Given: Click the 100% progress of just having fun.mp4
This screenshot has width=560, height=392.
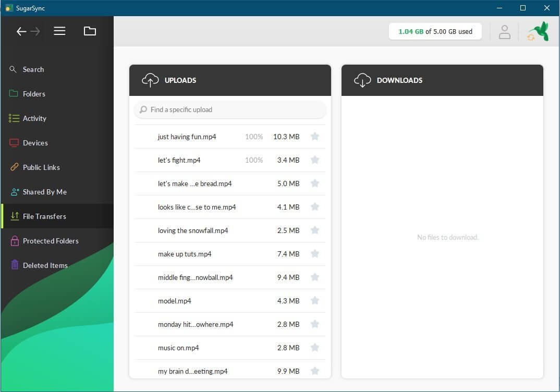Looking at the screenshot, I should [254, 137].
